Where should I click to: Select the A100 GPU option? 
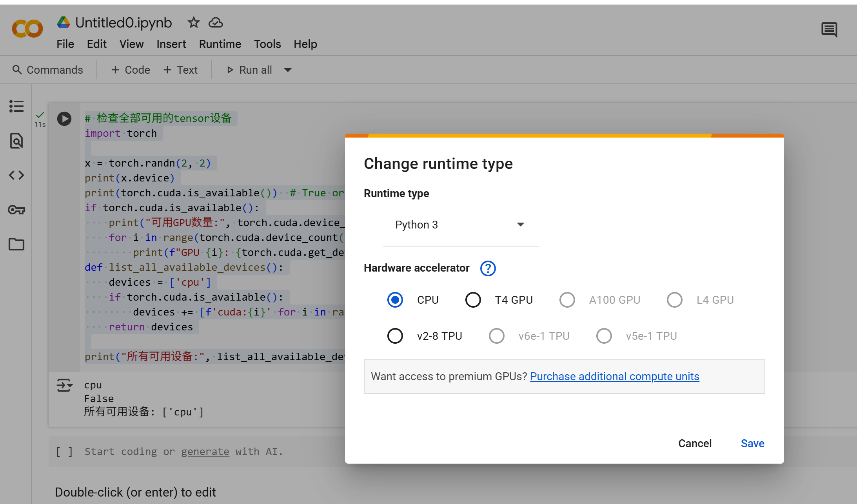(567, 300)
